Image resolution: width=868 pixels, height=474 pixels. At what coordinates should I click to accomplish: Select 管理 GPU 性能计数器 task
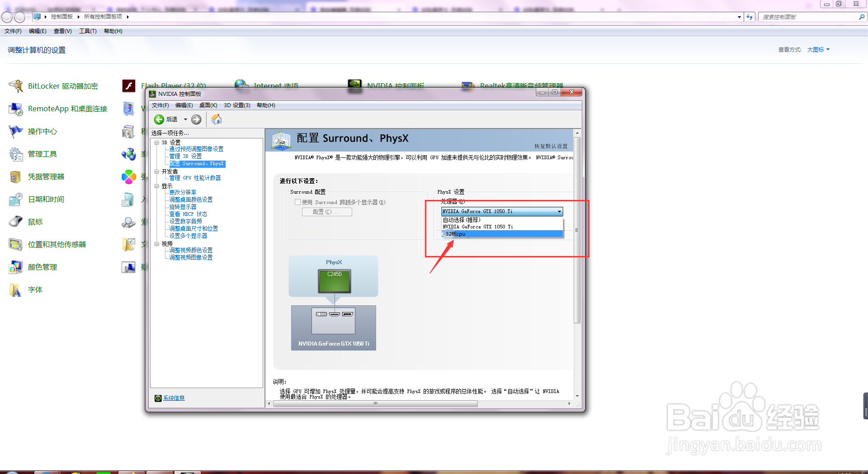[195, 178]
